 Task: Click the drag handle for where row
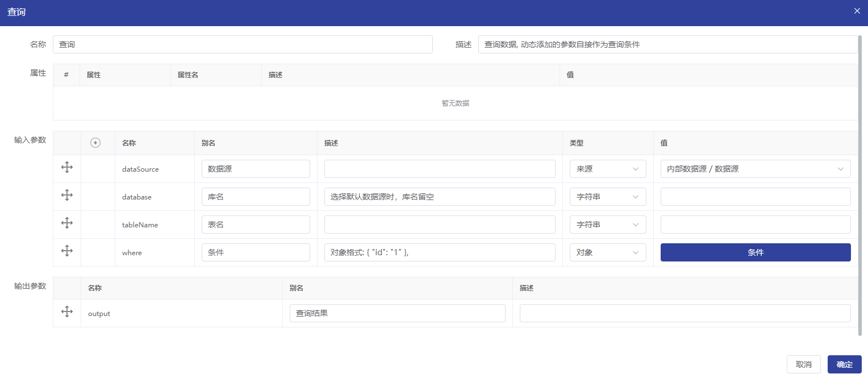coord(67,251)
